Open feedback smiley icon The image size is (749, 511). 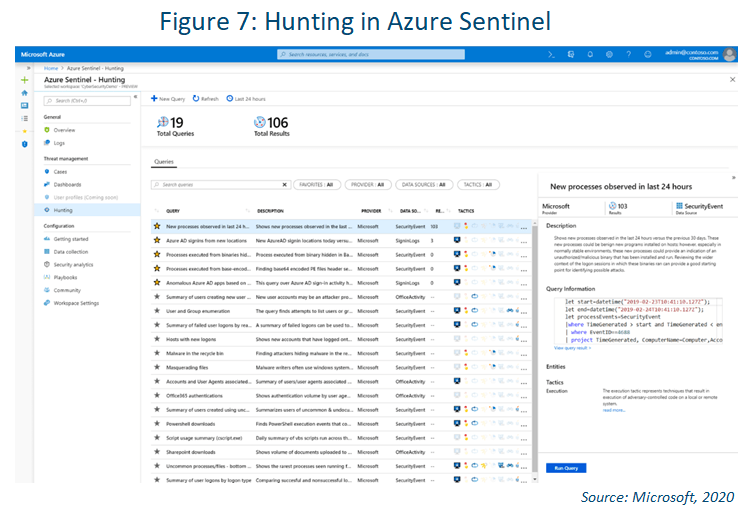(x=648, y=54)
